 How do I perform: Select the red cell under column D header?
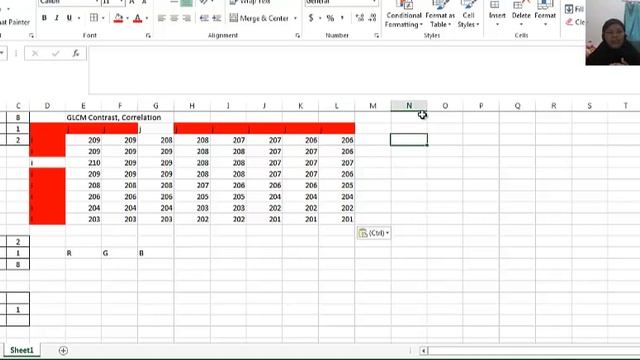[x=47, y=129]
